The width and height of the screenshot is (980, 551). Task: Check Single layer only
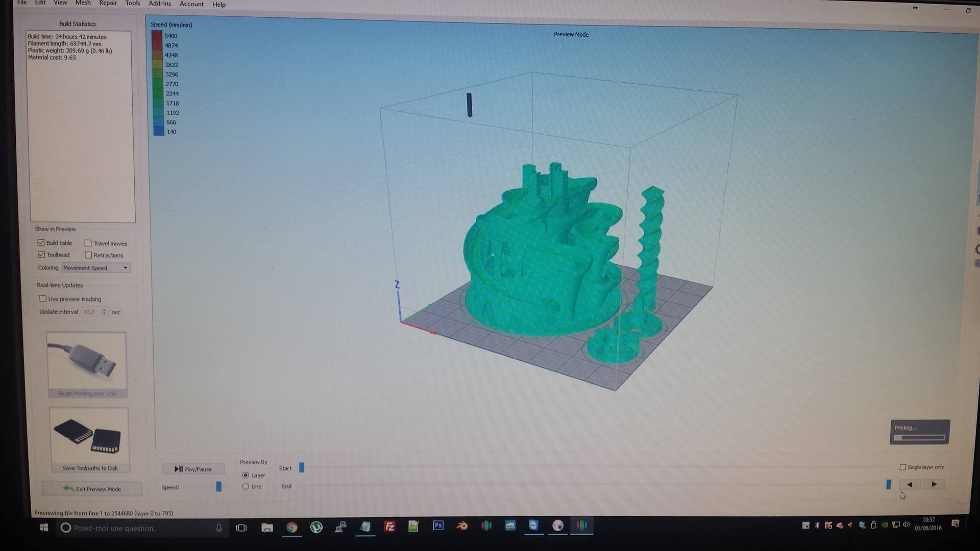coord(902,467)
